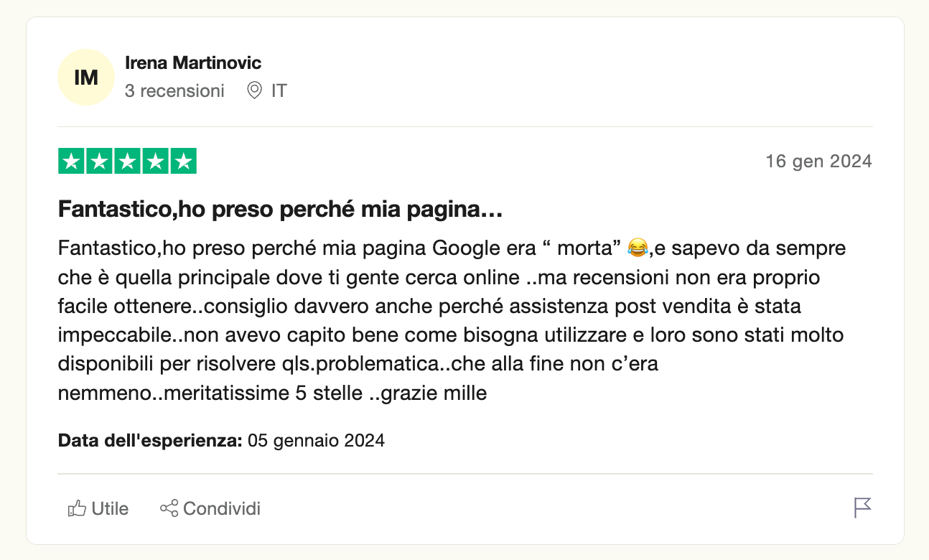Viewport: 929px width, 560px height.
Task: Click the IM profile avatar
Action: click(x=86, y=78)
